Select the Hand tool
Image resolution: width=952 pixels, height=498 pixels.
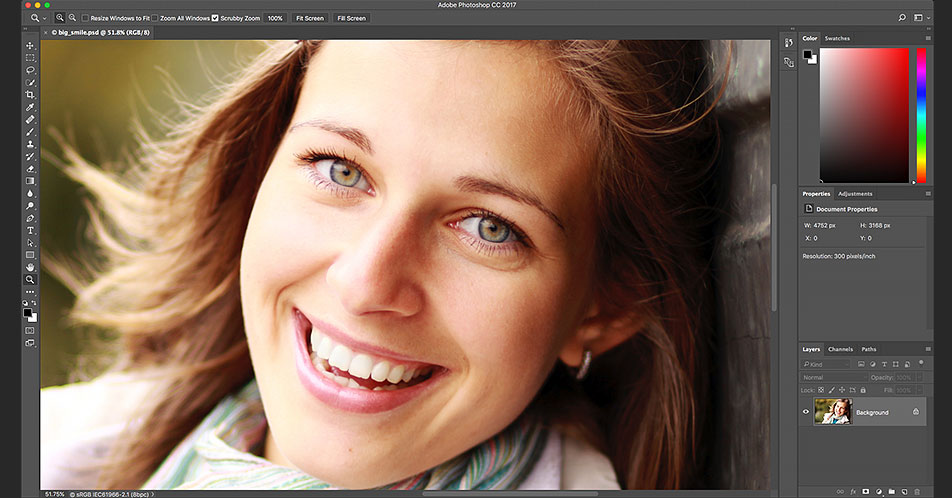point(30,267)
